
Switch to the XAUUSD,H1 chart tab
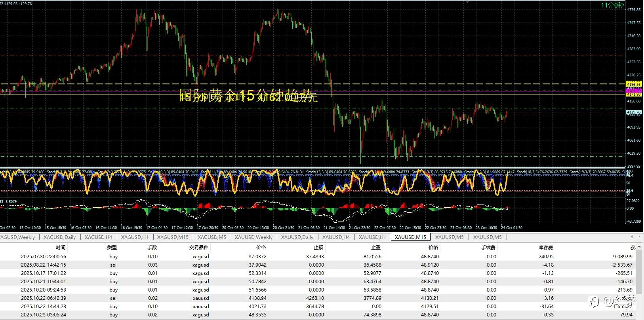tap(372, 237)
